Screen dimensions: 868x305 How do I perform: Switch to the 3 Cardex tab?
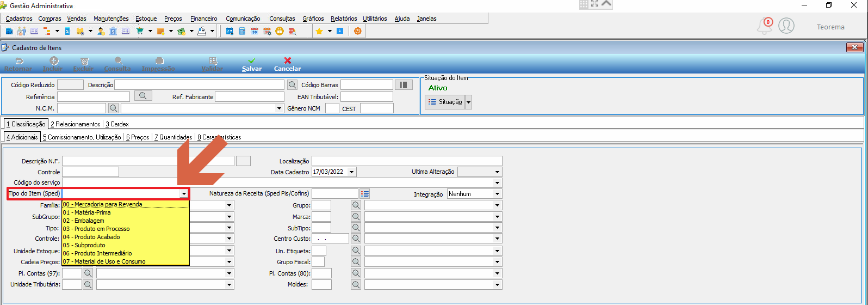(x=117, y=124)
